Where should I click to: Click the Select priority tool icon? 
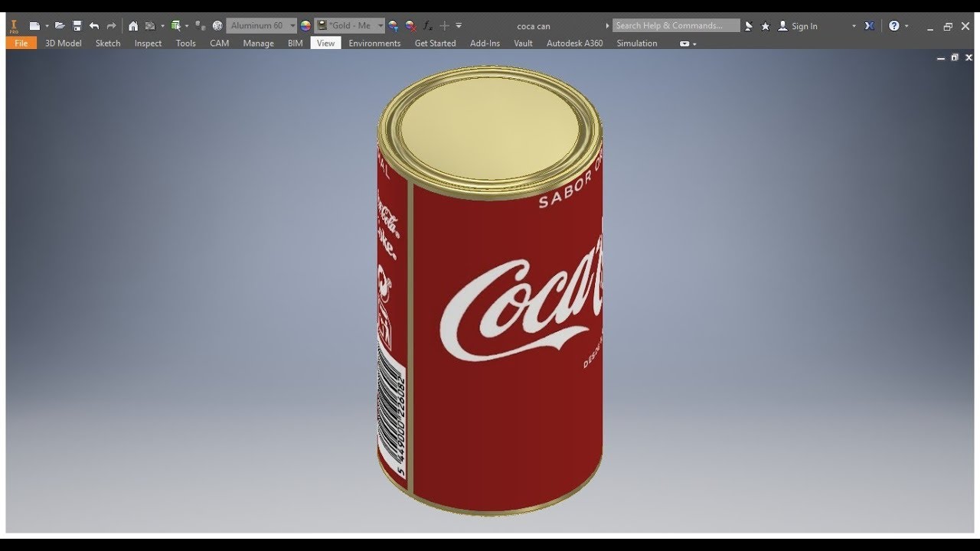175,26
